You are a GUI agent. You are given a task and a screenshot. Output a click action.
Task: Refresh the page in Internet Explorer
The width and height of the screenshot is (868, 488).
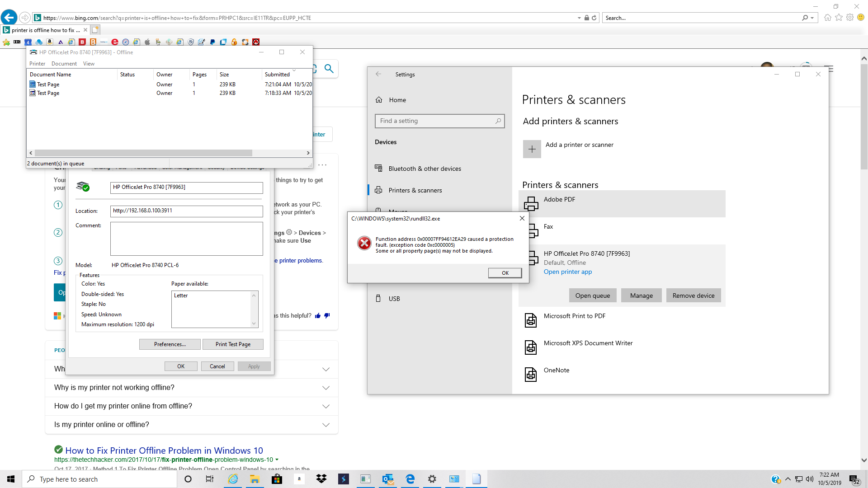click(x=594, y=18)
